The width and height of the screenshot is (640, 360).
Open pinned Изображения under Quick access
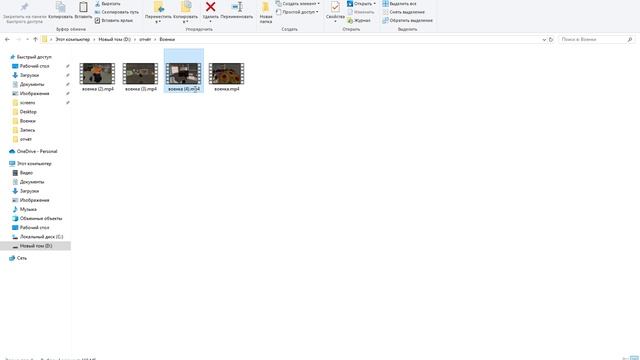pos(34,93)
